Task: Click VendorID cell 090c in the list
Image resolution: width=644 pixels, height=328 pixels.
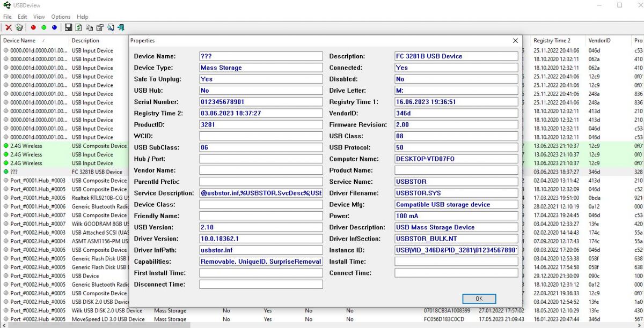Action: coord(594,276)
